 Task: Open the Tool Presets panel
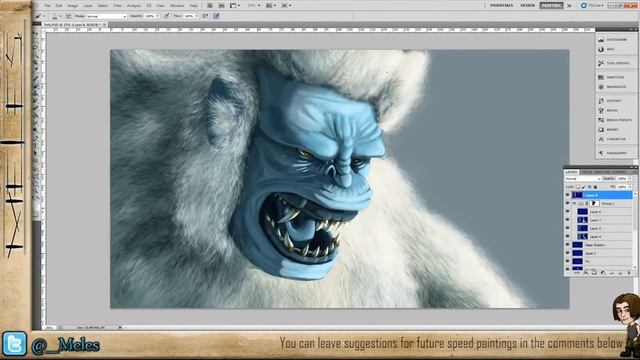tap(614, 63)
